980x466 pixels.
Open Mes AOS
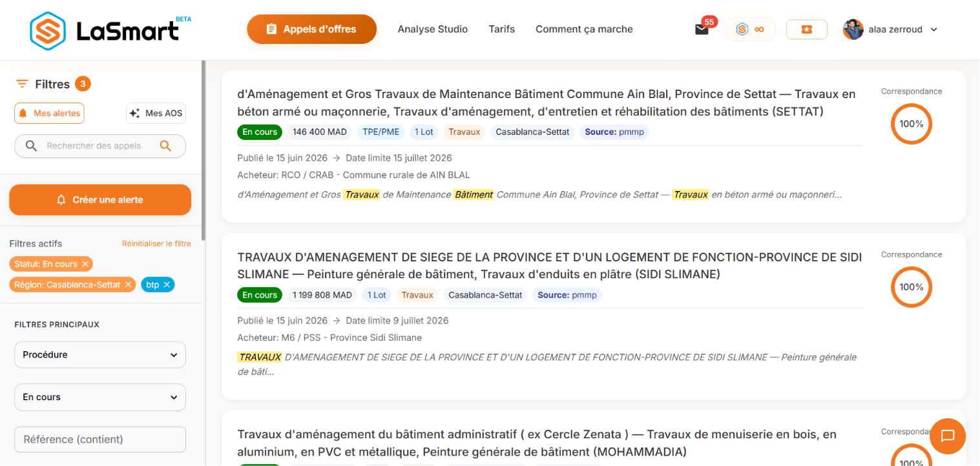156,114
